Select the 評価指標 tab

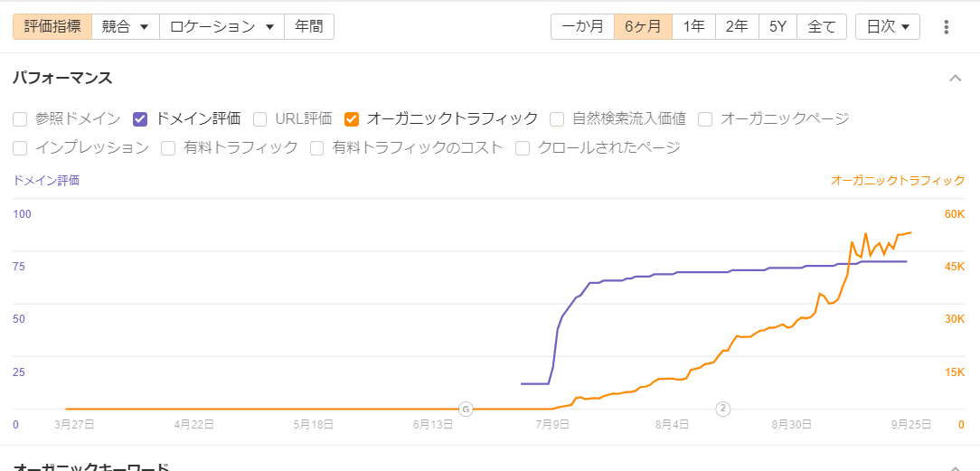coord(52,27)
